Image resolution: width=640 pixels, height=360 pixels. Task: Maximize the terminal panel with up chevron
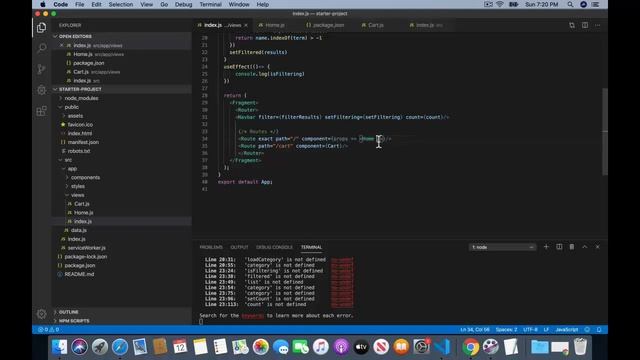tap(584, 247)
